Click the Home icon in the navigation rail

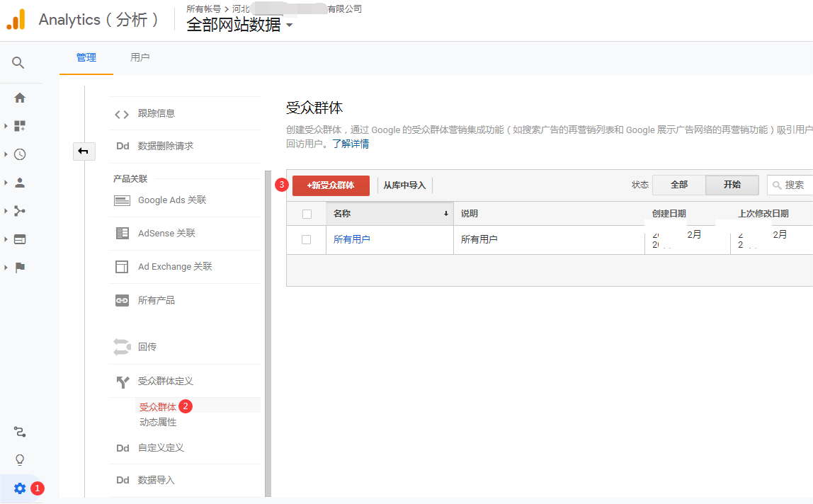[x=19, y=97]
